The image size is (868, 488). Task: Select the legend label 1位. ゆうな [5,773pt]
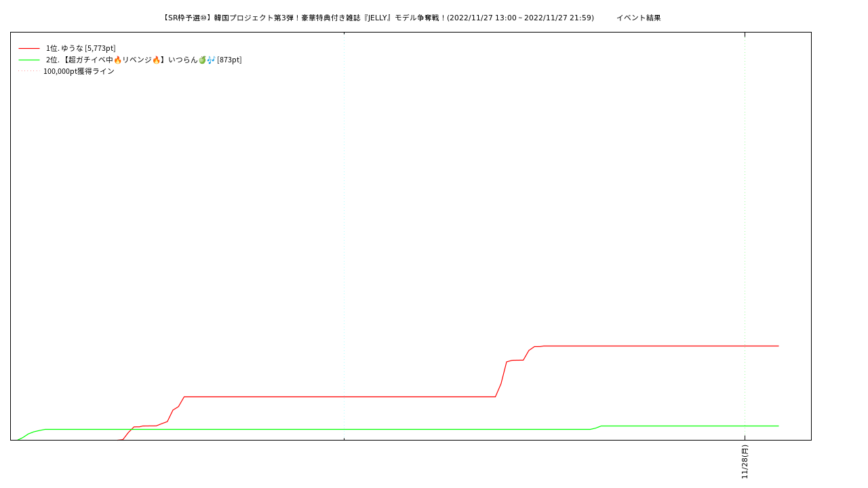click(81, 49)
